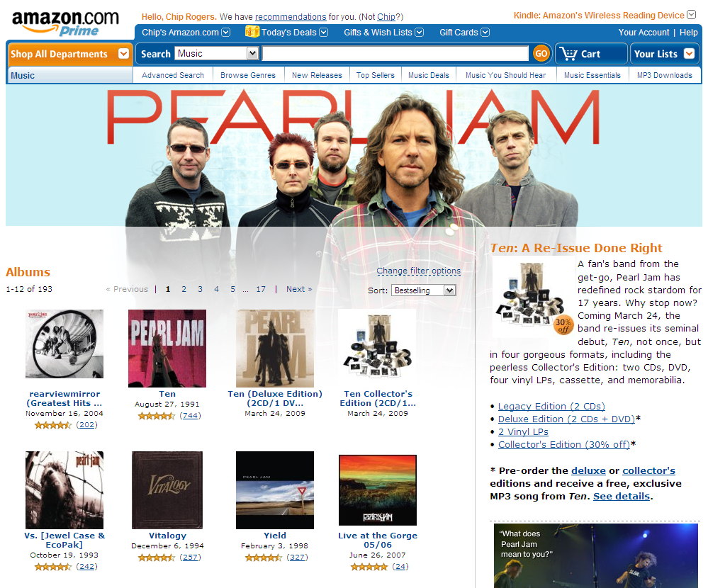Image resolution: width=708 pixels, height=588 pixels.
Task: Expand the Shop All Departments dropdown arrow
Action: pos(123,54)
